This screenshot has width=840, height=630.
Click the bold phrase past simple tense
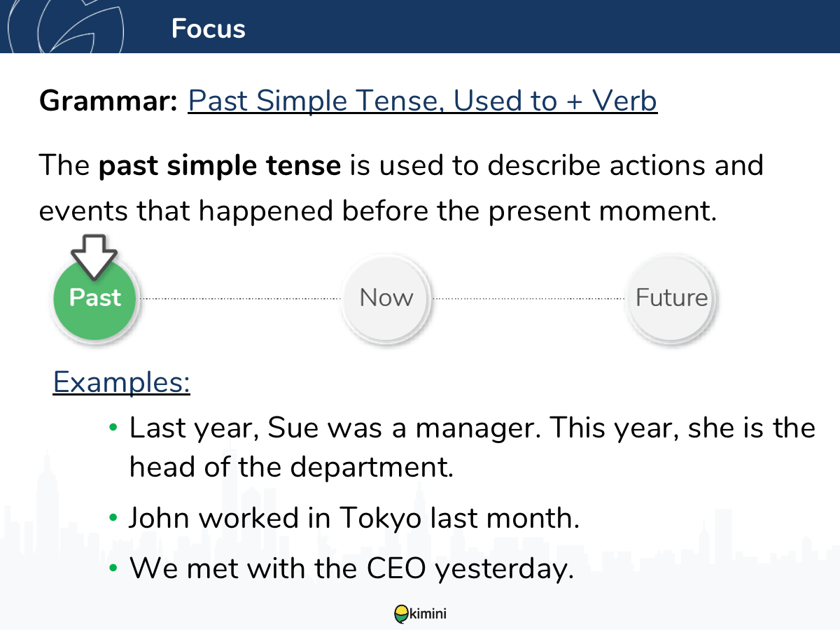pos(220,167)
